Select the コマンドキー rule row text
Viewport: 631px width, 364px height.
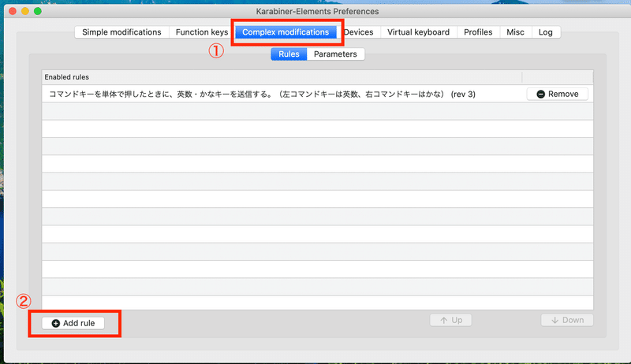pyautogui.click(x=262, y=94)
